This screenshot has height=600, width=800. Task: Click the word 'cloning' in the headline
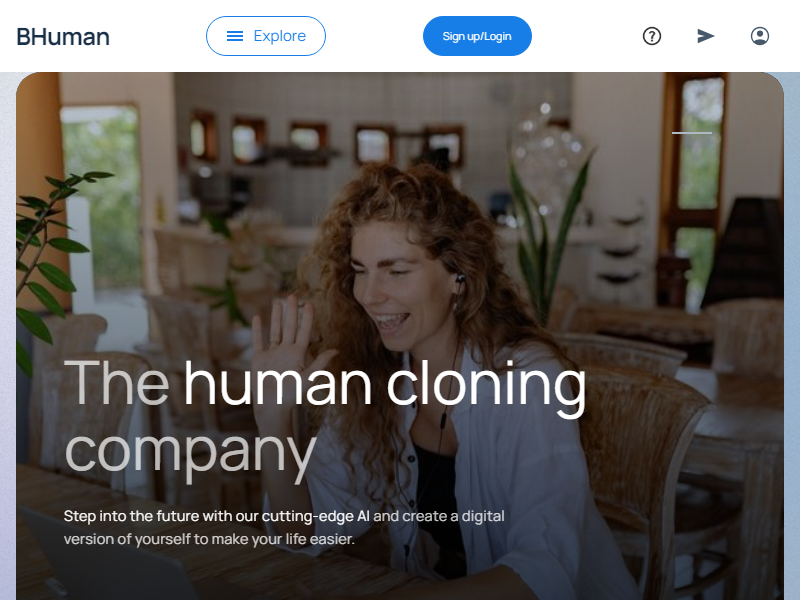pos(487,387)
